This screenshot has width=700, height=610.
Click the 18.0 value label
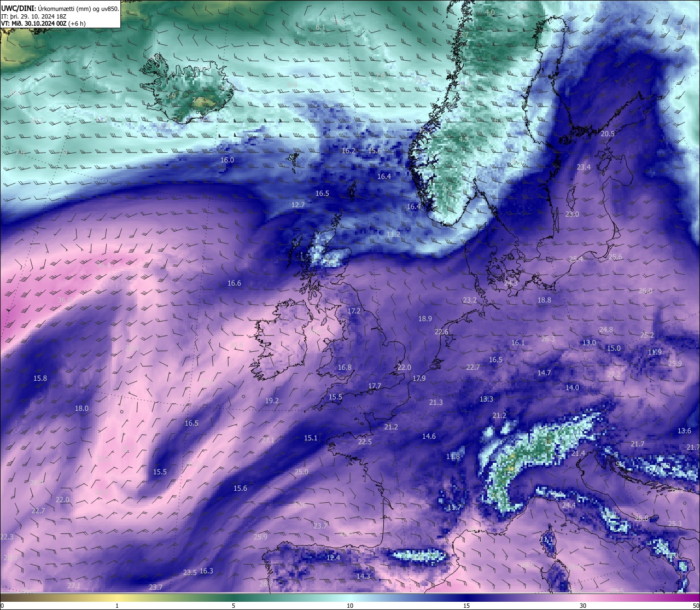click(x=81, y=408)
